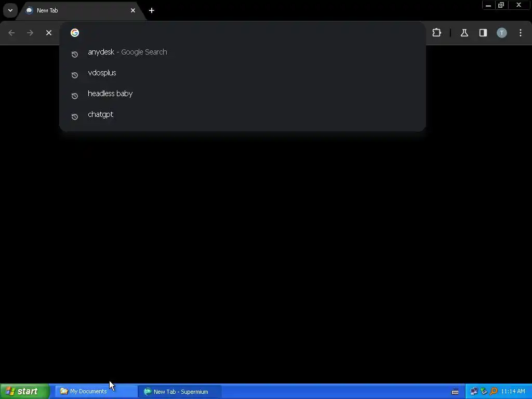532x399 pixels.
Task: Open the Windows Start menu
Action: pos(25,391)
